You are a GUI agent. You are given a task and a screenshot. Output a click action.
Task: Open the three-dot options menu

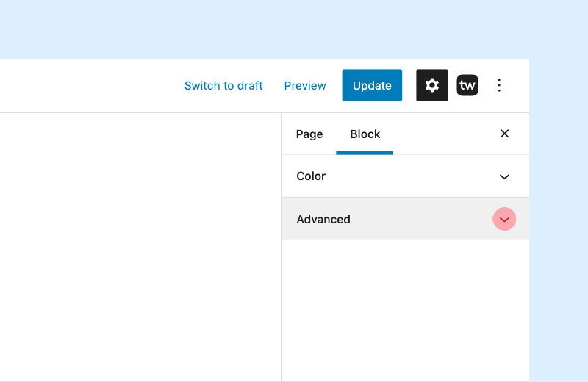point(499,85)
